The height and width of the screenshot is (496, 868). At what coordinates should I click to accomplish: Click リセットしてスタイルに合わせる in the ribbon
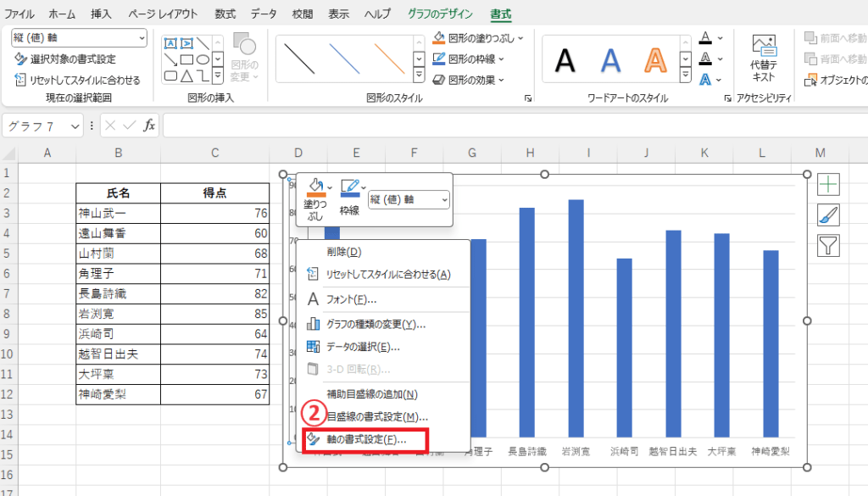click(x=78, y=80)
